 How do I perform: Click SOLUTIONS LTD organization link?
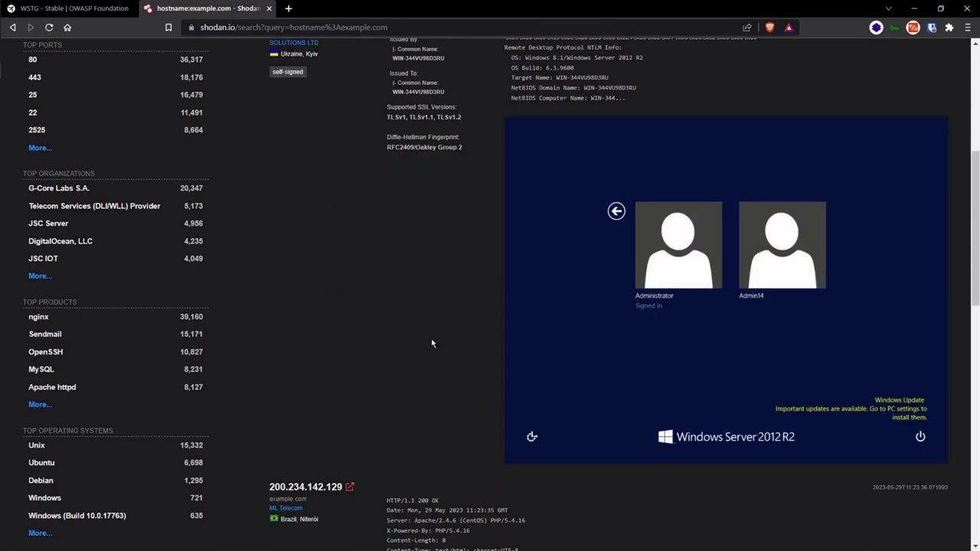click(x=293, y=43)
